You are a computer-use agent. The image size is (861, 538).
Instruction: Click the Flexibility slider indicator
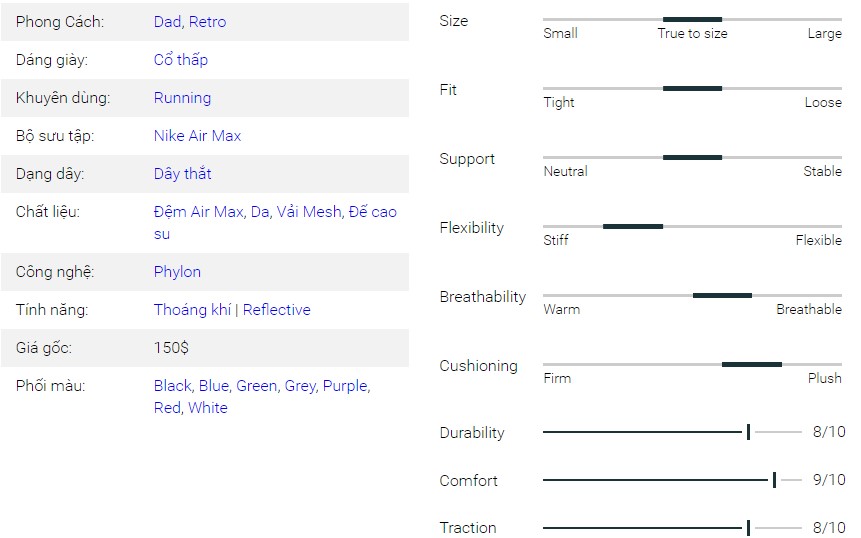[633, 226]
